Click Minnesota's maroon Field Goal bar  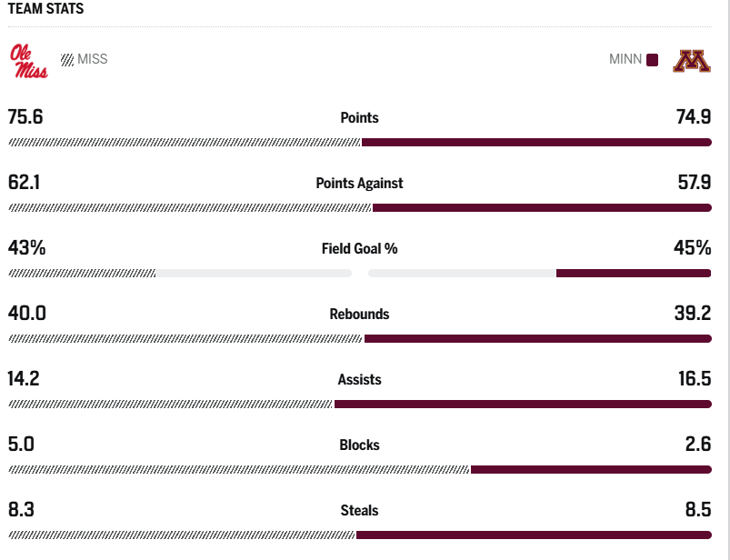click(634, 273)
